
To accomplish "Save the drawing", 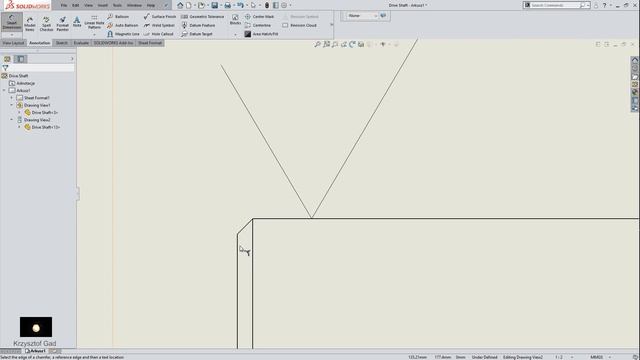I will (214, 5).
